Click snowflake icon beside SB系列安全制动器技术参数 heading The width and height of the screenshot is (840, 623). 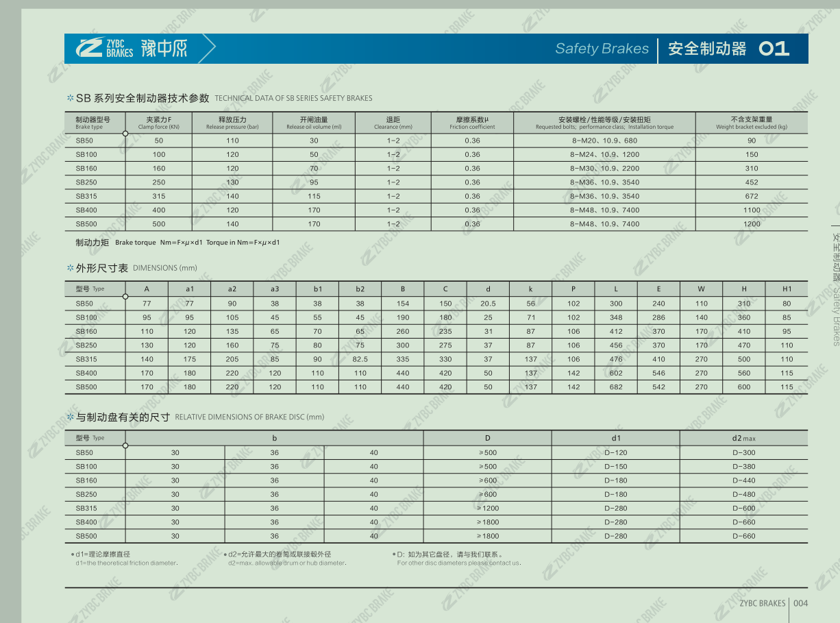coord(70,98)
